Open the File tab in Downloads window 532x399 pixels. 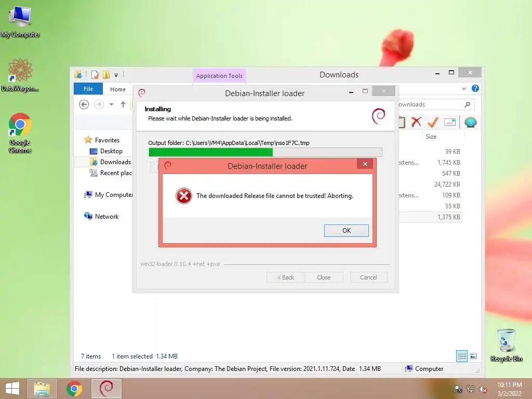coord(88,89)
